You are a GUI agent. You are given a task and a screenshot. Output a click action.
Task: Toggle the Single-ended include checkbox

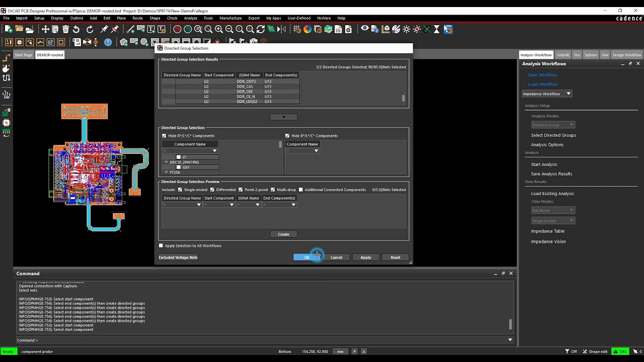180,190
